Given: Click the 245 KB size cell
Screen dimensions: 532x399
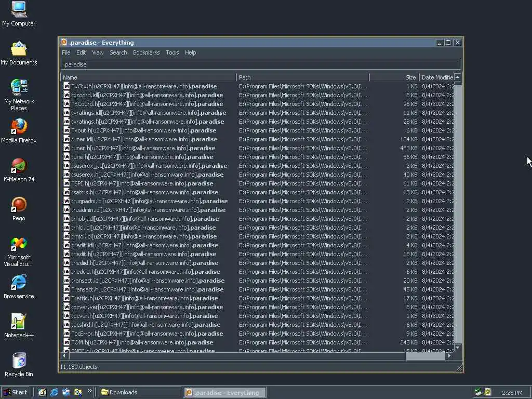Looking at the screenshot, I should (x=408, y=342).
